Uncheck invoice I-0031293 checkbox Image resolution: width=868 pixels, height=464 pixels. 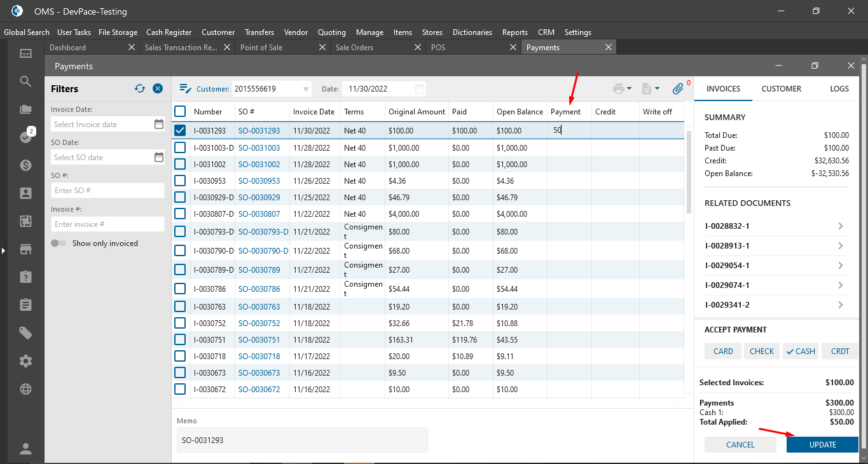(x=180, y=130)
